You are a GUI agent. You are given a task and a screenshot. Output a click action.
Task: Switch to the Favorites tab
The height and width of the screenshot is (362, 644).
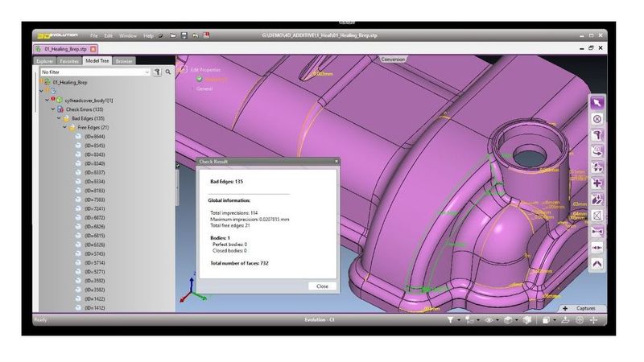point(69,61)
